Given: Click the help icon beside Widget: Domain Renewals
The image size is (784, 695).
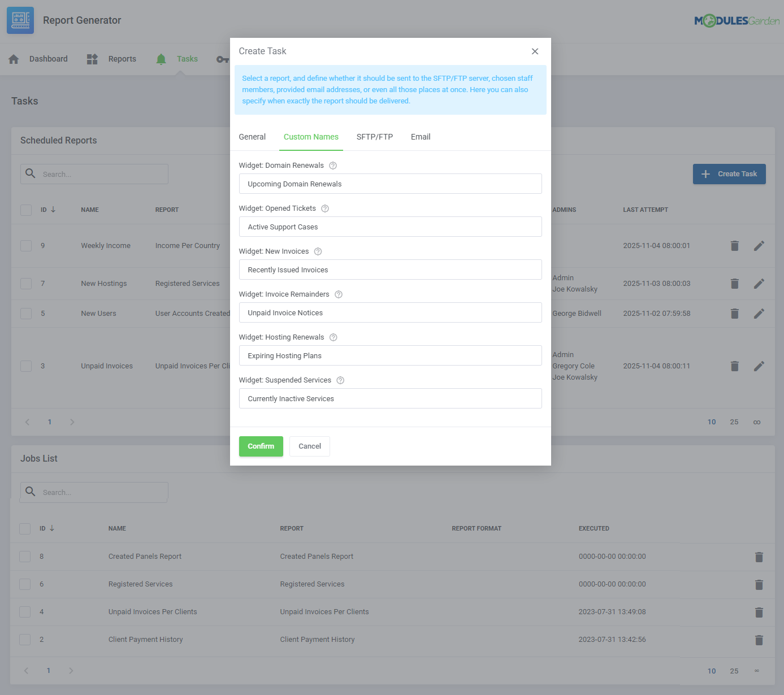Looking at the screenshot, I should 333,166.
